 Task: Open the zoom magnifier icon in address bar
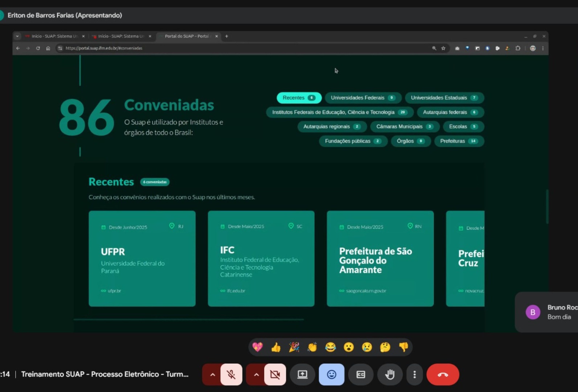coord(434,48)
